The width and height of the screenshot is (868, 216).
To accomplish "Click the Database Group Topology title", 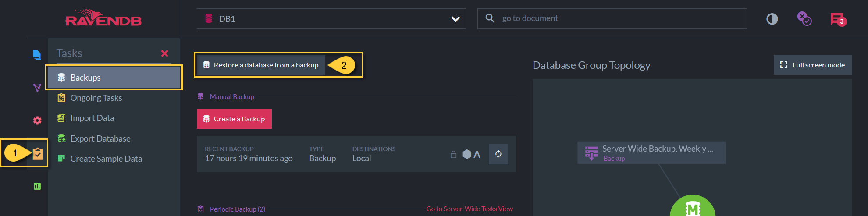I will tap(591, 65).
